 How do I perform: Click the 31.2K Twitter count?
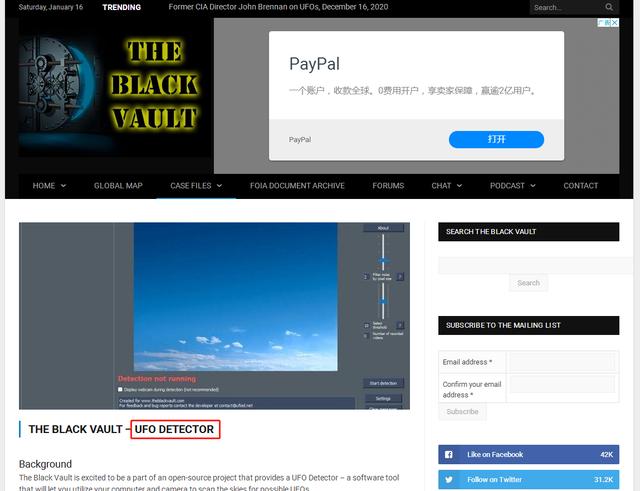(604, 480)
